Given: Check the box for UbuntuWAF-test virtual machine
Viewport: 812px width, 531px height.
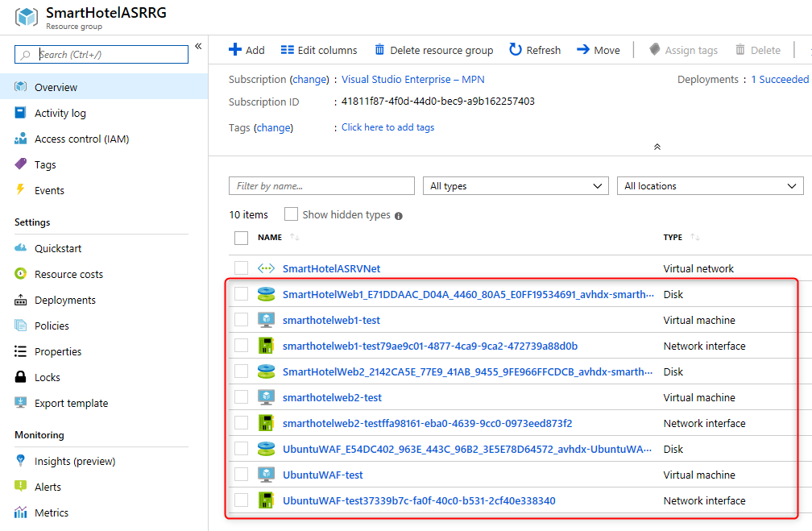Looking at the screenshot, I should click(x=242, y=474).
